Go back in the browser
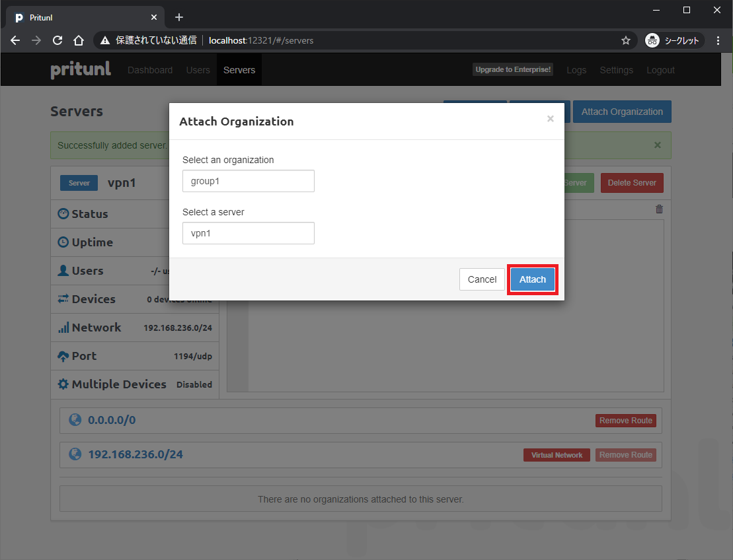 [x=15, y=40]
